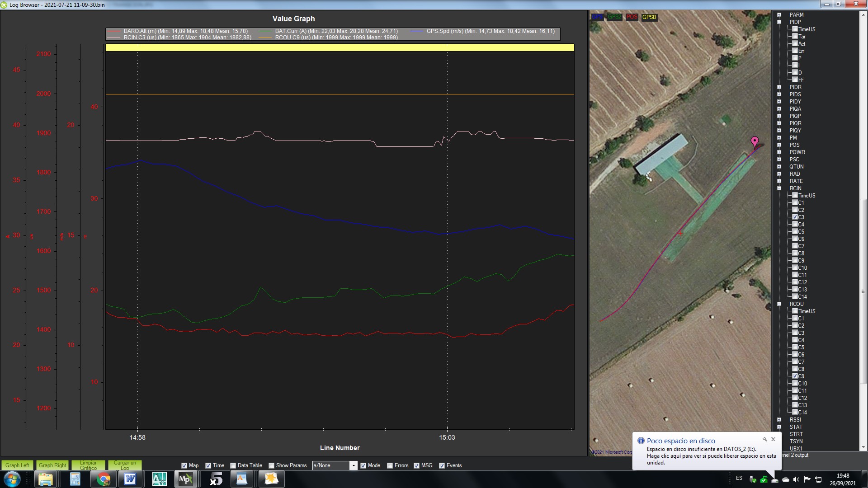
Task: Select the GPSB map layer tab
Action: (649, 17)
